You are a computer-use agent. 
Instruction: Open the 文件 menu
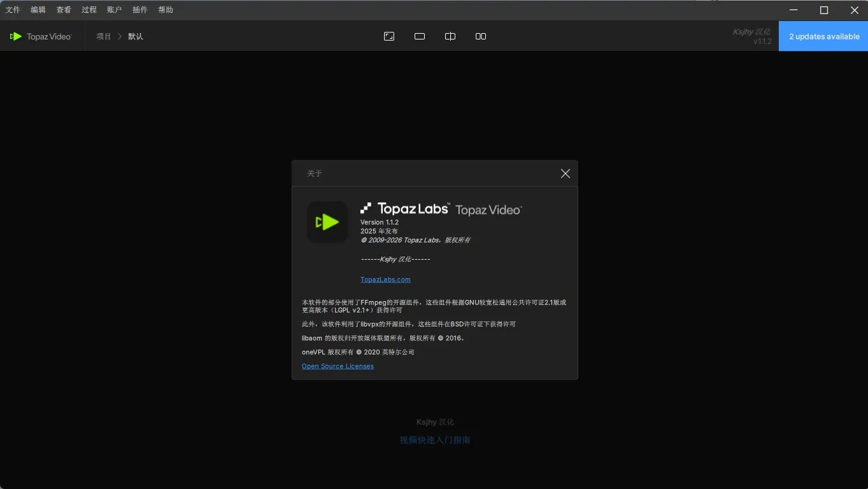[13, 10]
